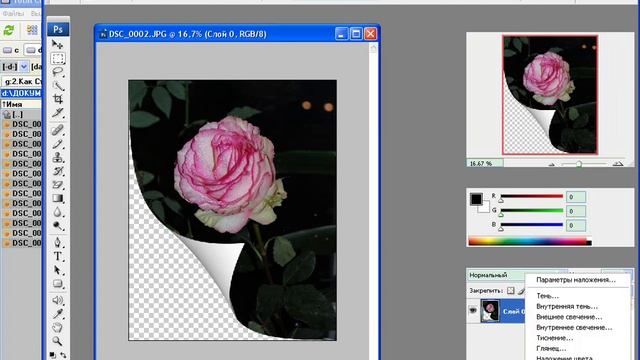Select the Hand tool
The image size is (640, 360).
[x=58, y=327]
